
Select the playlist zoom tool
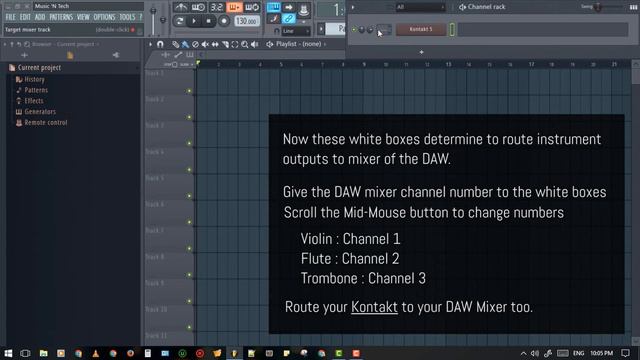click(x=244, y=44)
